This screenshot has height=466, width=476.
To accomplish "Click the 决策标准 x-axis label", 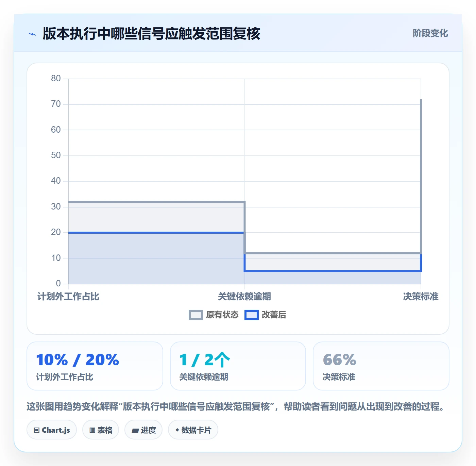I will click(x=421, y=297).
